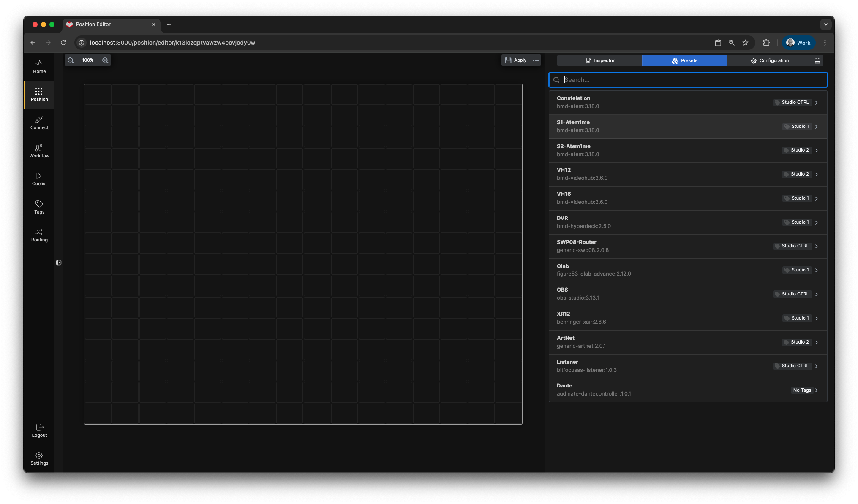Image resolution: width=858 pixels, height=504 pixels.
Task: Open the Dante preset chevron
Action: pyautogui.click(x=816, y=390)
